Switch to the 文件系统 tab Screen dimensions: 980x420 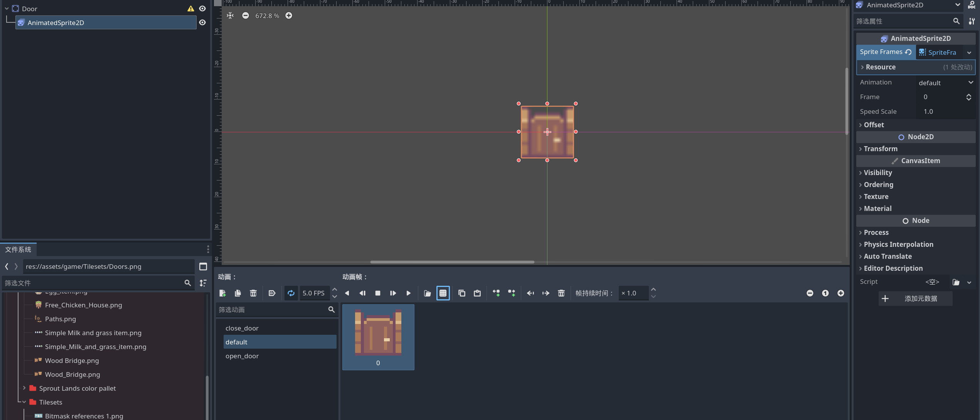click(18, 250)
